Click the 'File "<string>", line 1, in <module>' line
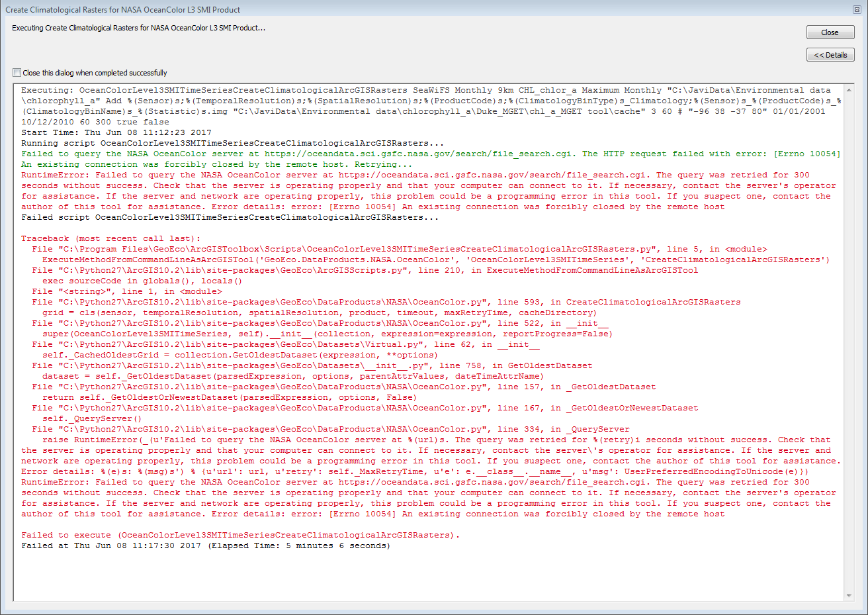 pyautogui.click(x=127, y=291)
